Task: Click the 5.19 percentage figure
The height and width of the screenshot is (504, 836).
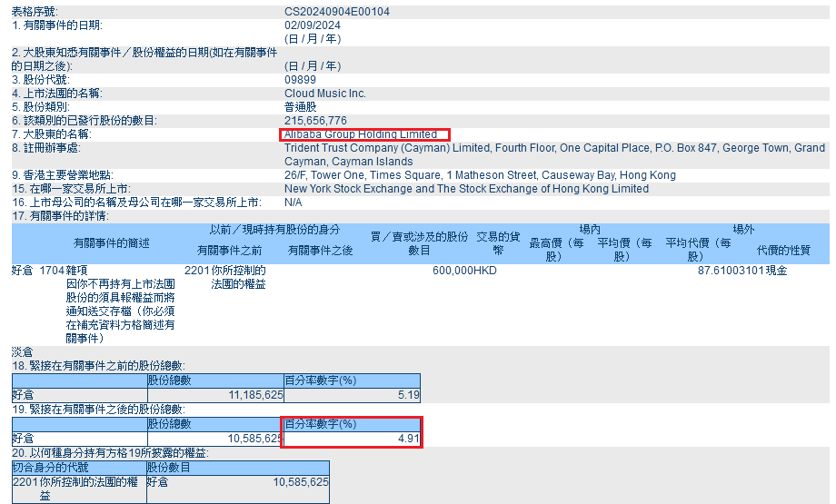Action: click(409, 395)
